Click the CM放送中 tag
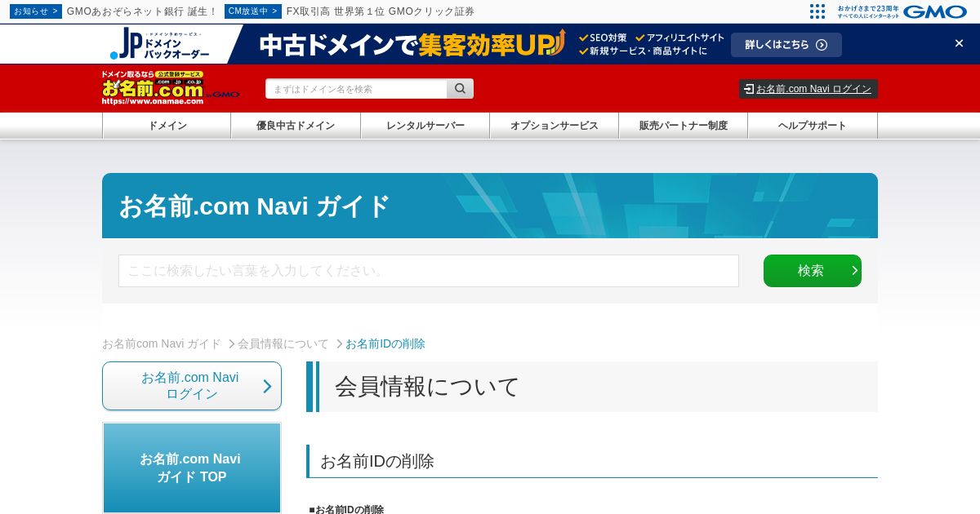This screenshot has width=980, height=514. click(253, 11)
